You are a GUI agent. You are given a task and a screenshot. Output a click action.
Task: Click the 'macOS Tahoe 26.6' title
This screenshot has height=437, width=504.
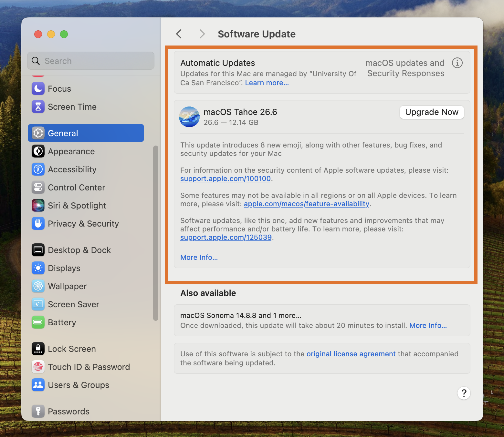240,112
